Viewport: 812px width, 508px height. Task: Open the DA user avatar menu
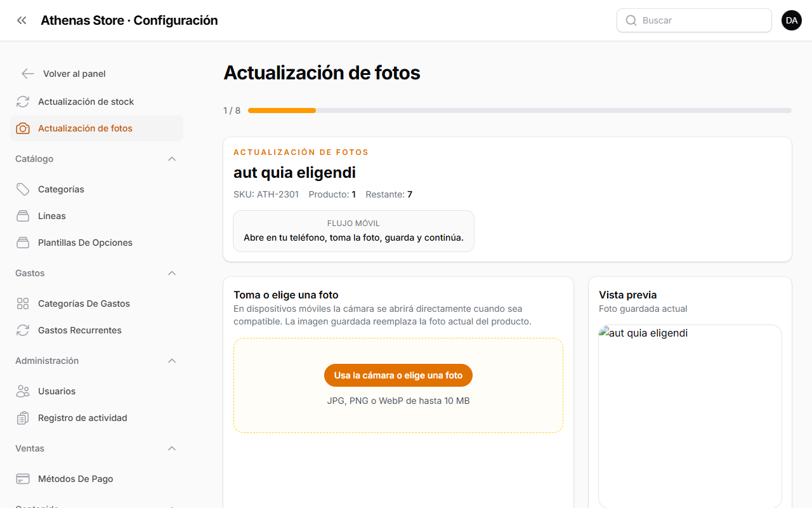pyautogui.click(x=792, y=20)
